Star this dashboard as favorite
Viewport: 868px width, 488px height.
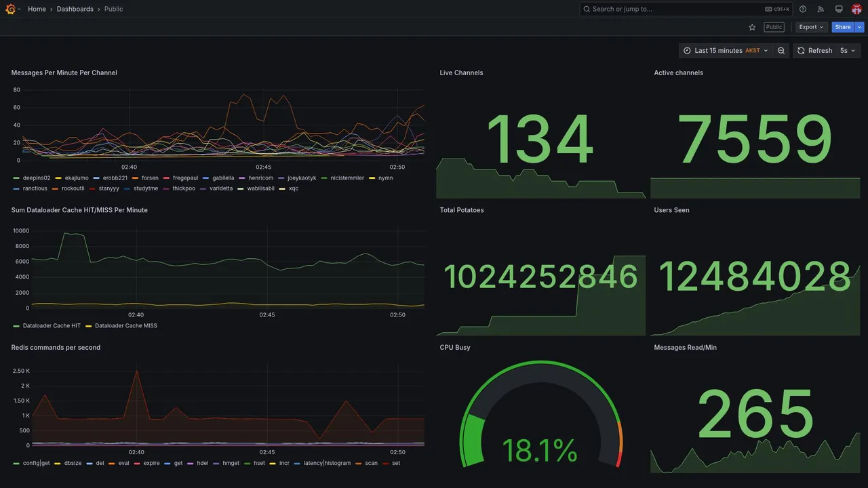coord(752,27)
